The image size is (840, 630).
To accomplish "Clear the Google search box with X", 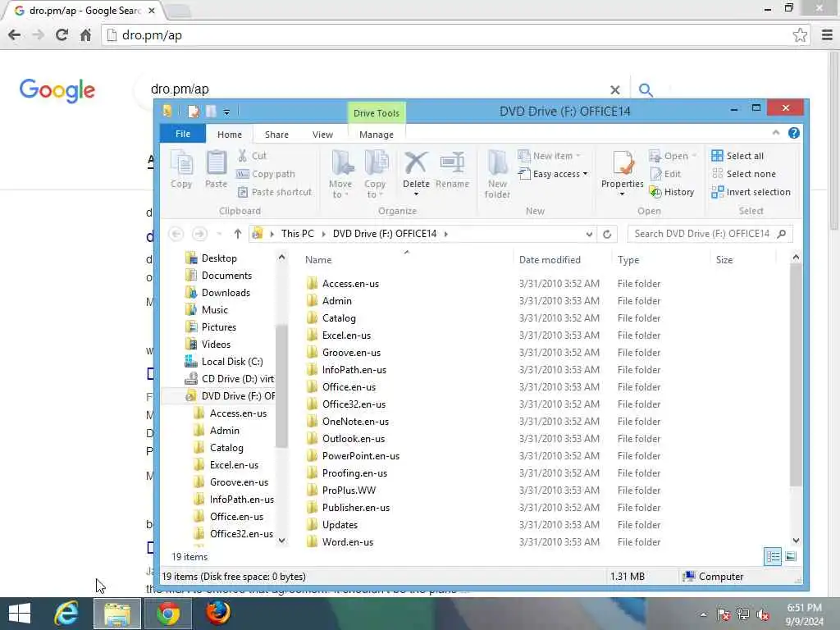I will (x=615, y=90).
